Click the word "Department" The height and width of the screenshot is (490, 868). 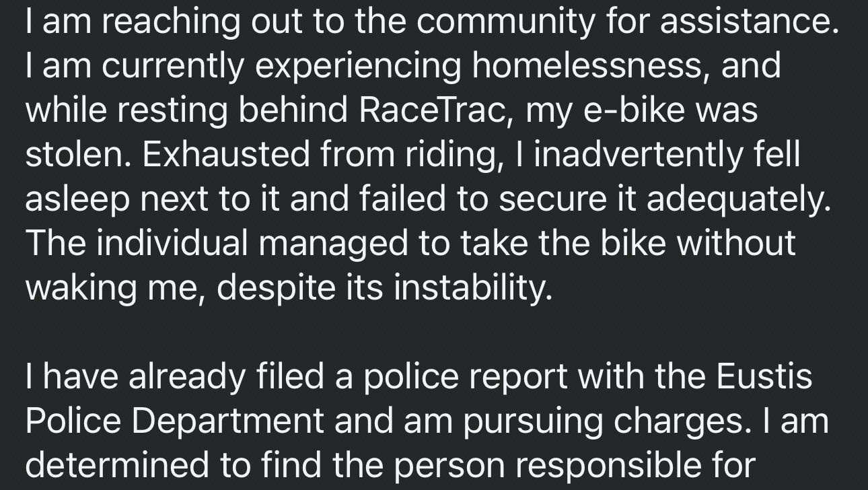228,421
